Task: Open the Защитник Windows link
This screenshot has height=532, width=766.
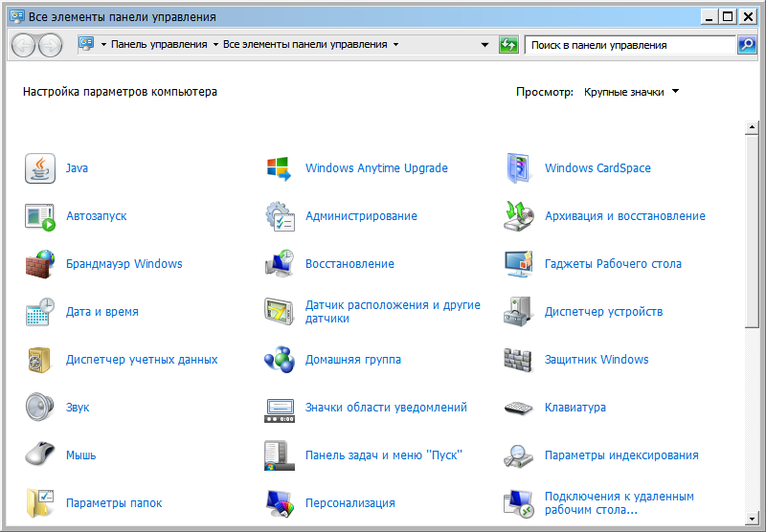Action: click(597, 360)
